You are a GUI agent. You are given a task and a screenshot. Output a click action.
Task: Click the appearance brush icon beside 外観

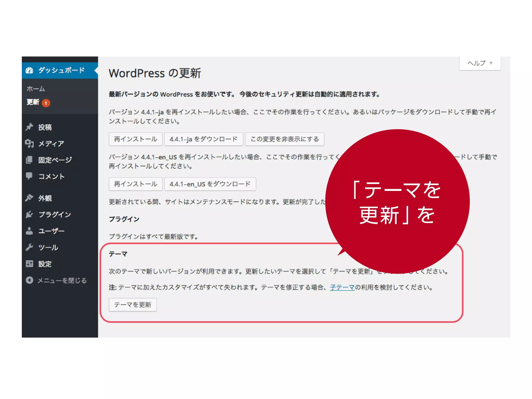pyautogui.click(x=29, y=198)
